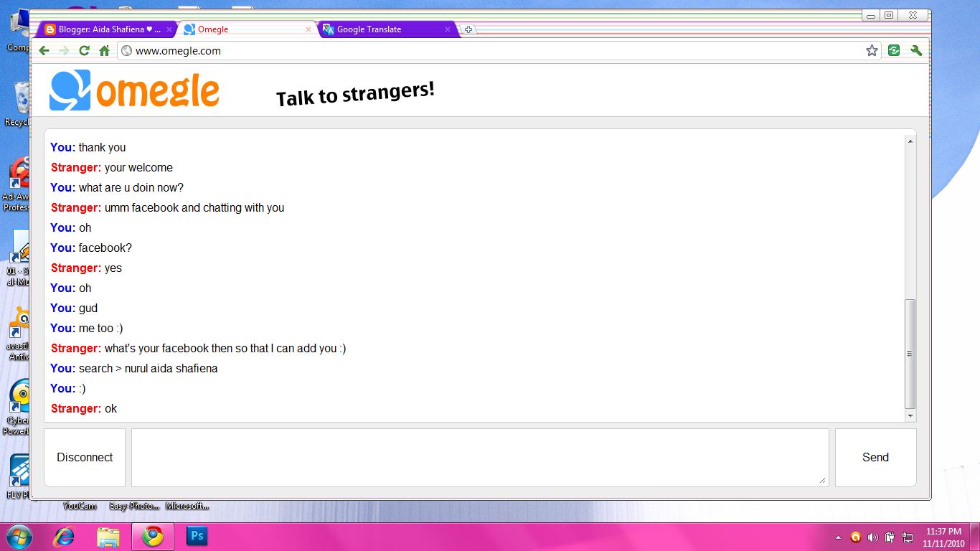
Task: Click the stranger's final 'ok' message
Action: (x=110, y=408)
